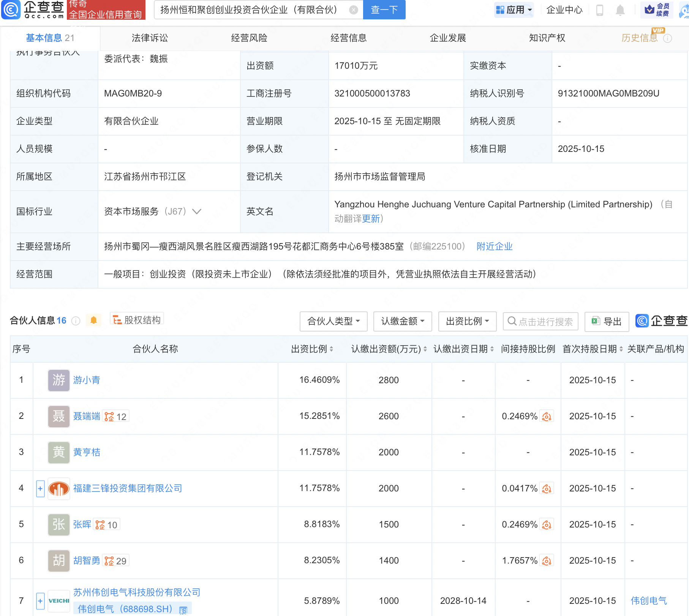Expand the 国标行业 industry chevron
The width and height of the screenshot is (689, 616).
pyautogui.click(x=197, y=212)
